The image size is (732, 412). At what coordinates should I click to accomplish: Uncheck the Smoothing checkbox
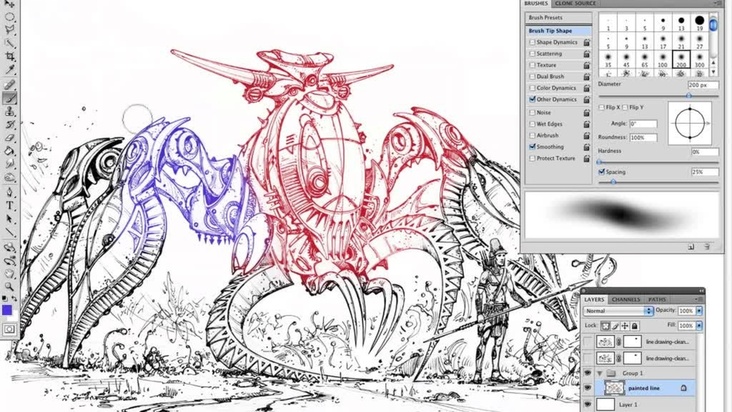tap(532, 147)
